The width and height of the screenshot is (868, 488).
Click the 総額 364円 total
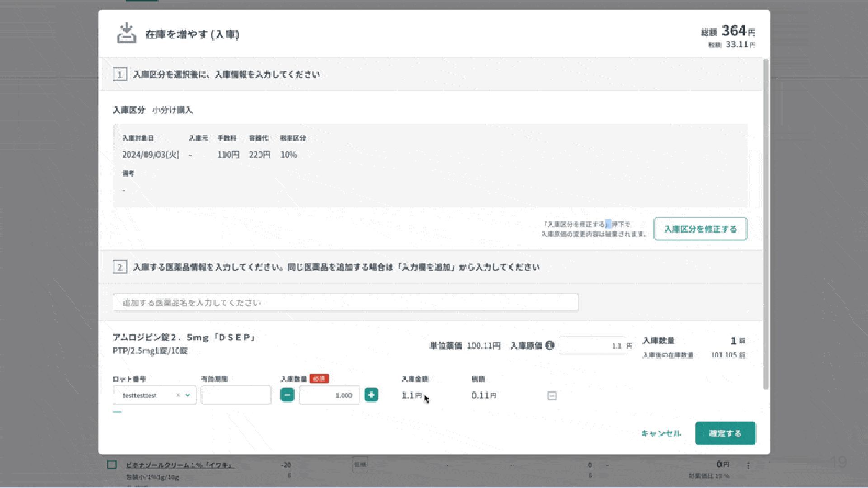pos(728,31)
